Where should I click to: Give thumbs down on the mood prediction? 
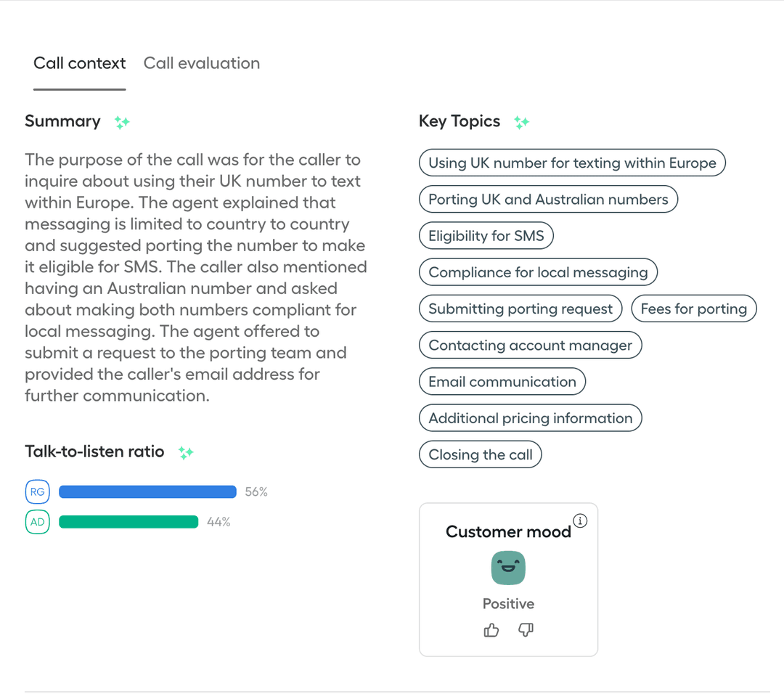[x=526, y=630]
